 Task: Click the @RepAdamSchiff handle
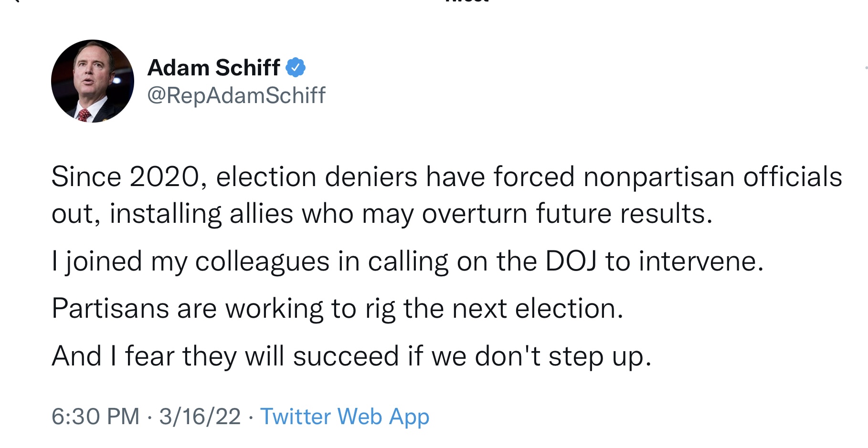(236, 95)
